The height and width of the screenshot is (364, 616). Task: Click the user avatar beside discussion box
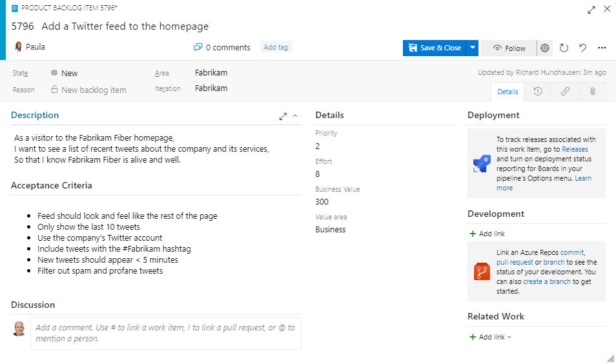(x=19, y=329)
